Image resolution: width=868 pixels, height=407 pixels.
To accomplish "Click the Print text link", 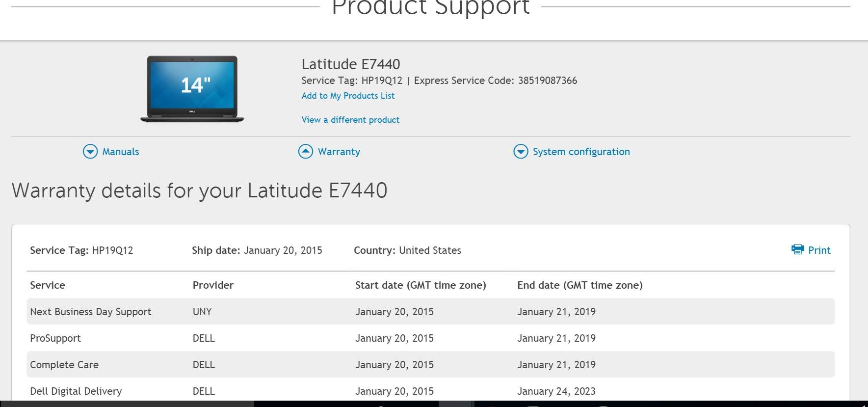I will 819,250.
